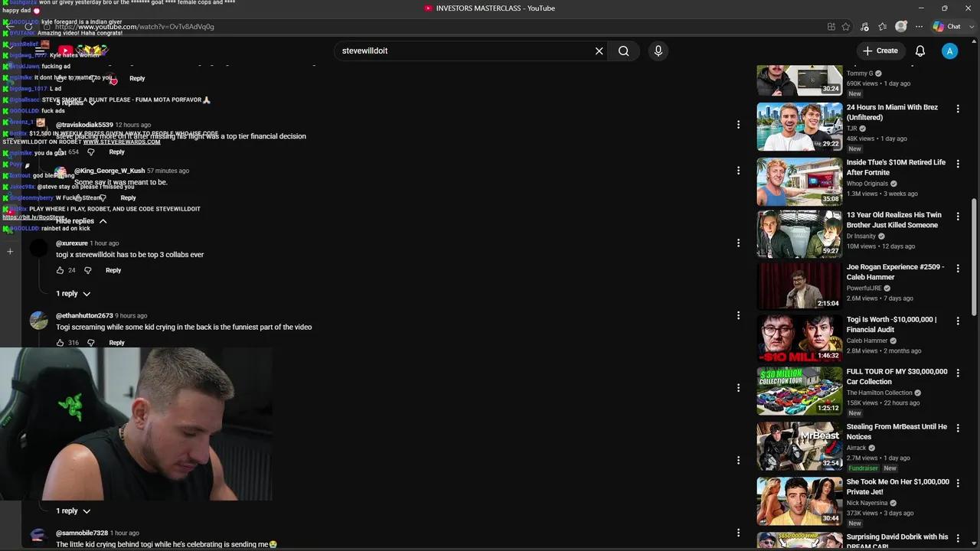Open options menu on @xurexure comment
The height and width of the screenshot is (551, 980).
pos(738,243)
